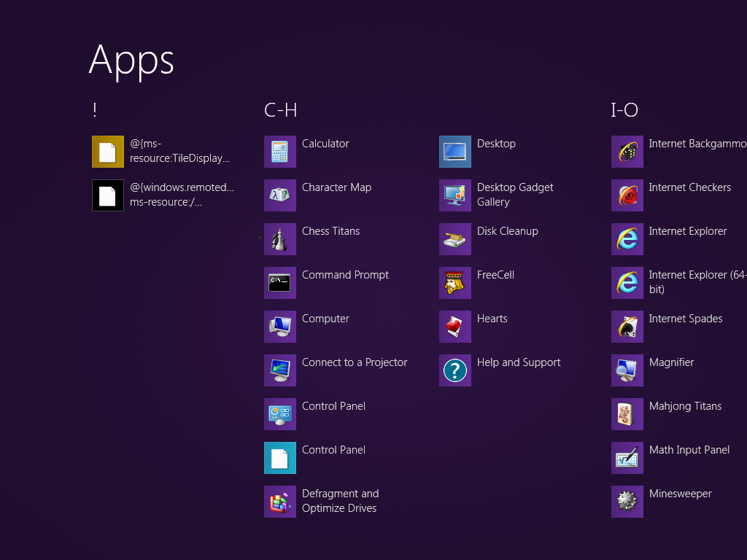Open Math Input Panel icon
The height and width of the screenshot is (560, 747).
[627, 458]
